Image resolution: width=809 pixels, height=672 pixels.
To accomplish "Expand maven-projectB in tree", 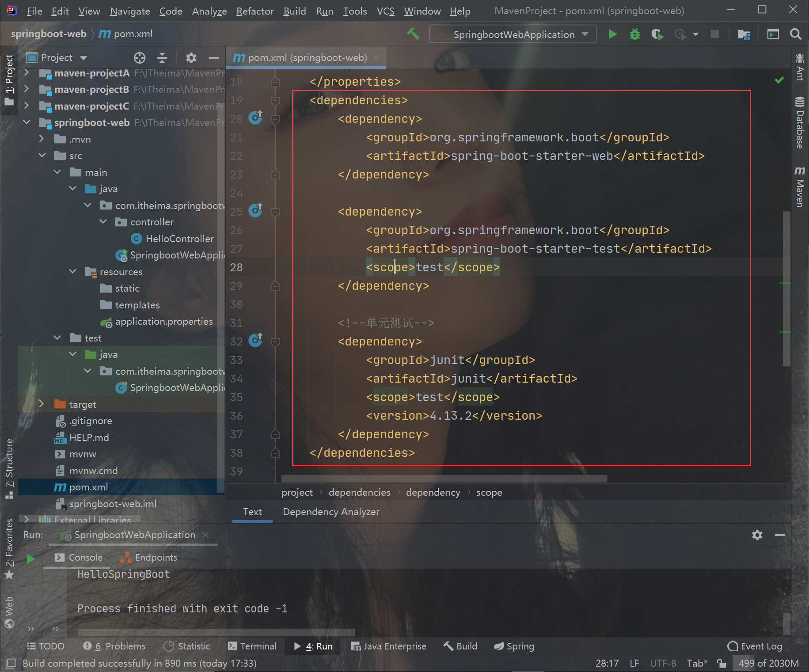I will 27,89.
